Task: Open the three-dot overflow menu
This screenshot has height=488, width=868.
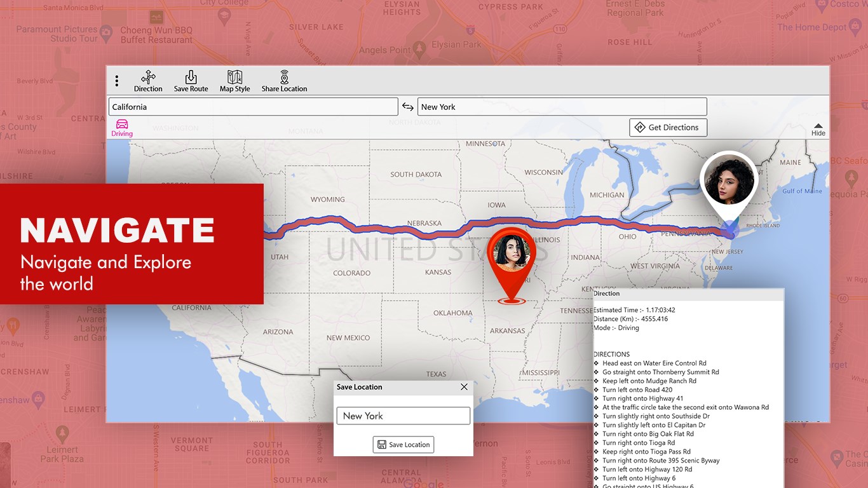Action: tap(116, 81)
